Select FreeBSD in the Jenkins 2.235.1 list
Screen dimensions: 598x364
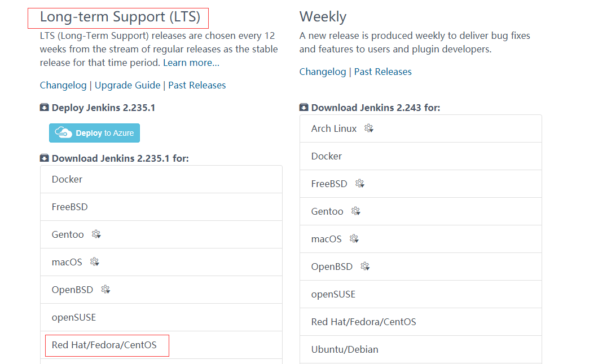(x=161, y=207)
